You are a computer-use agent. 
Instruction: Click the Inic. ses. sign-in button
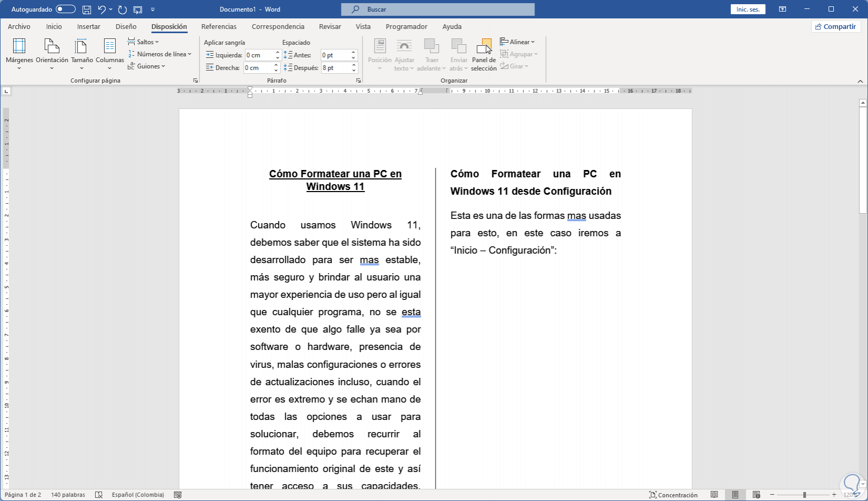[748, 9]
